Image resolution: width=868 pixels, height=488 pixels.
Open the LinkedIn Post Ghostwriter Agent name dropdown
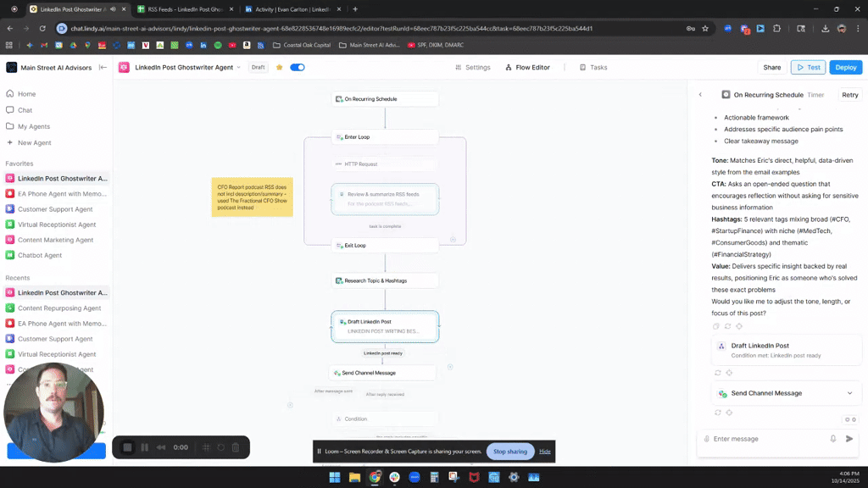click(x=238, y=67)
